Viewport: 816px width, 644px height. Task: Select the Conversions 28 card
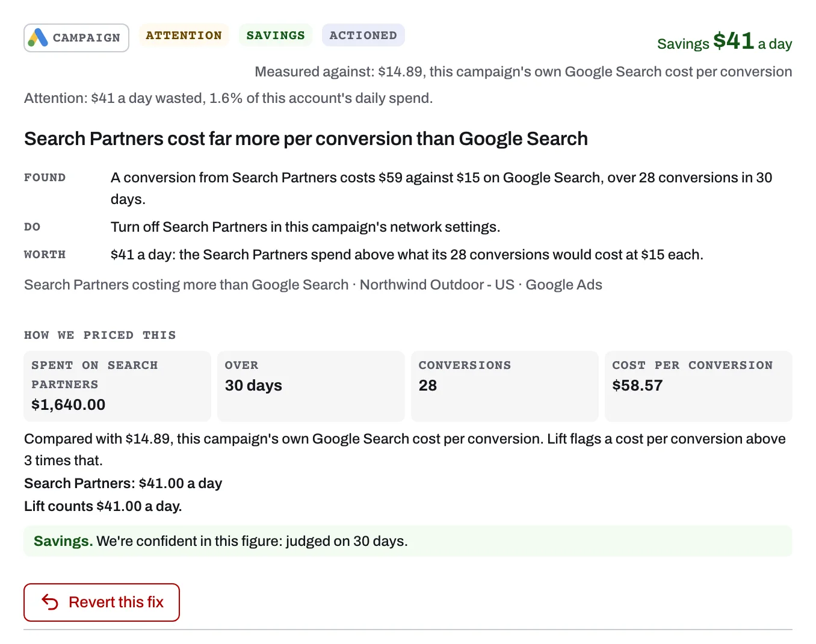[505, 386]
